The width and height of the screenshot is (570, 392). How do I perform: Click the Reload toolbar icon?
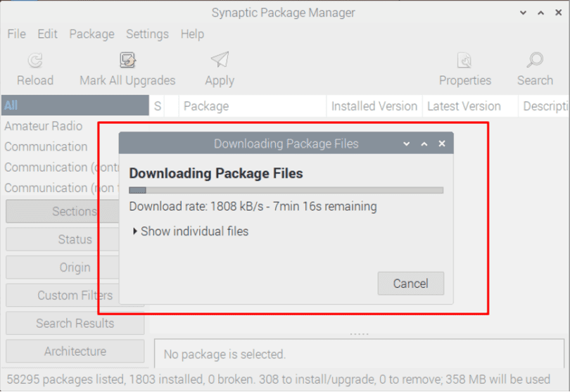tap(35, 61)
